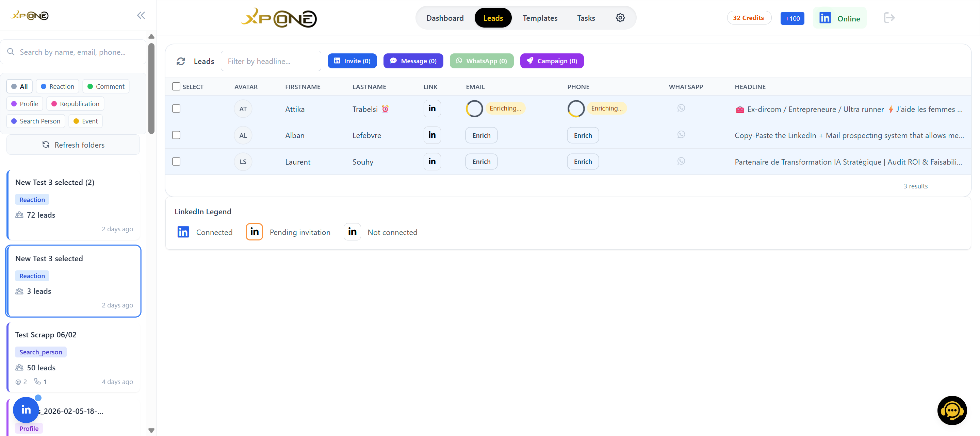The image size is (980, 436).
Task: Open settings gear in top navigation
Action: 620,18
